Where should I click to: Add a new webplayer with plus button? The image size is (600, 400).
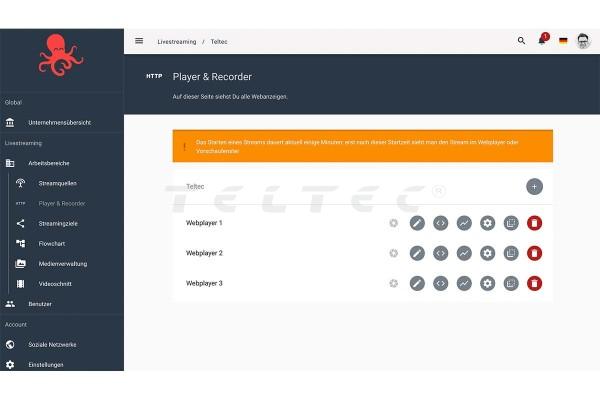(534, 186)
